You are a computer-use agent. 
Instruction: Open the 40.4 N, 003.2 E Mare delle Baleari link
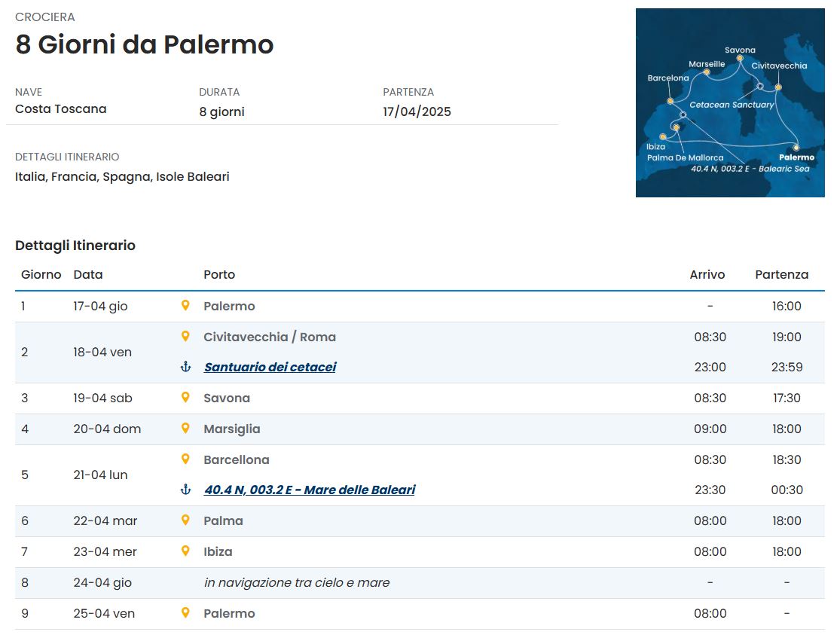click(x=310, y=490)
